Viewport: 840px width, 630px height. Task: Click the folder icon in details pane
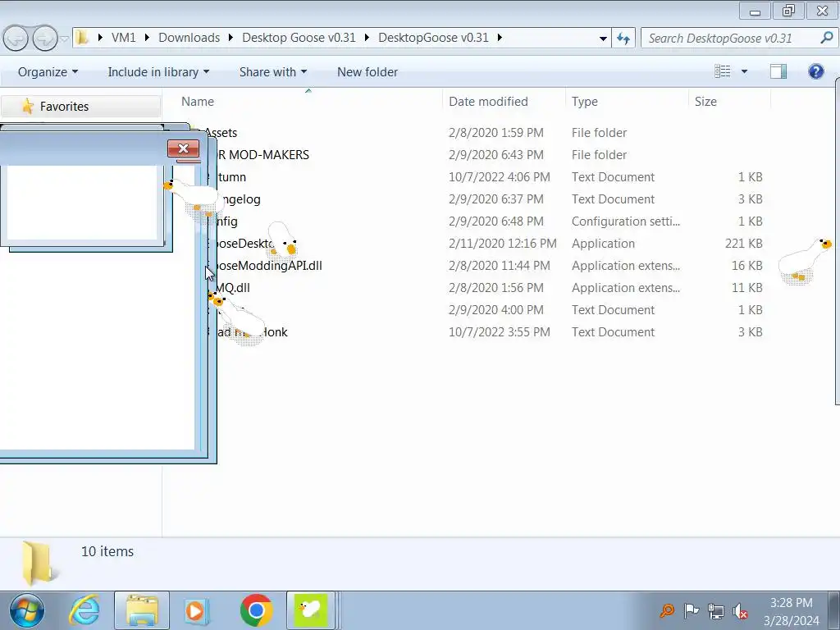coord(38,563)
